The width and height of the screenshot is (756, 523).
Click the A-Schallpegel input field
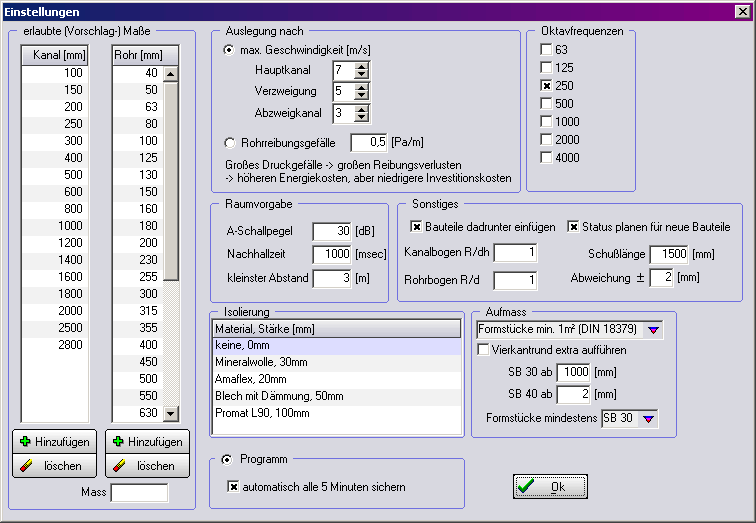tap(331, 232)
